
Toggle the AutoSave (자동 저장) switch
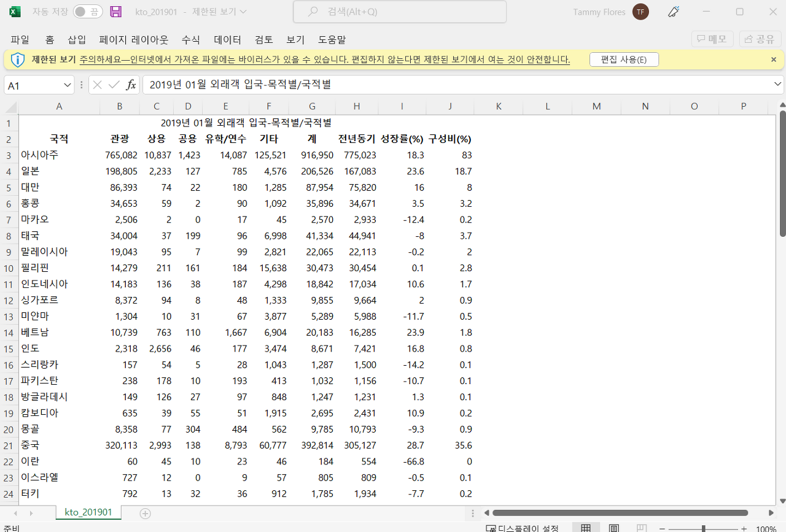[x=88, y=12]
